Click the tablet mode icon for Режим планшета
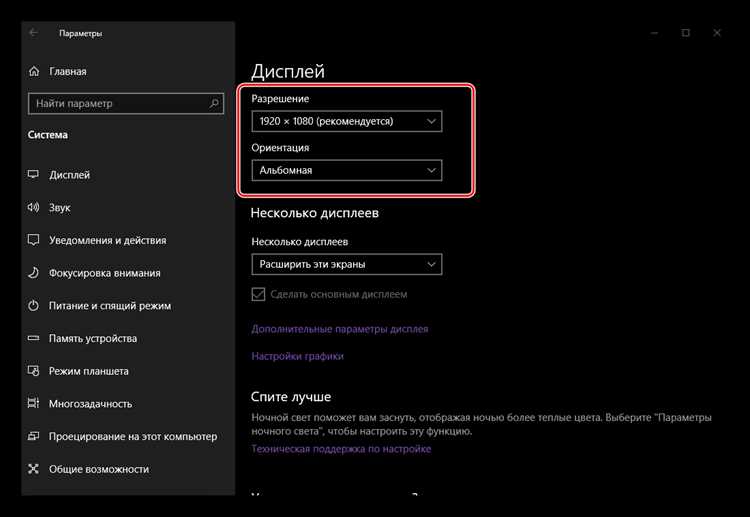 [x=33, y=371]
